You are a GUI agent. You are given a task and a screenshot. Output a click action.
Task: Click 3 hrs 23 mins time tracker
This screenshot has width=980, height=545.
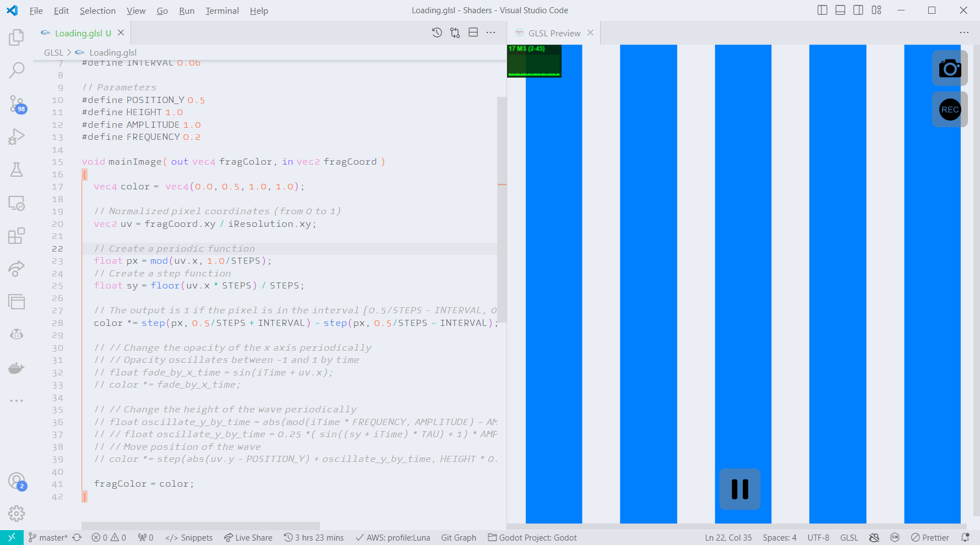point(314,538)
